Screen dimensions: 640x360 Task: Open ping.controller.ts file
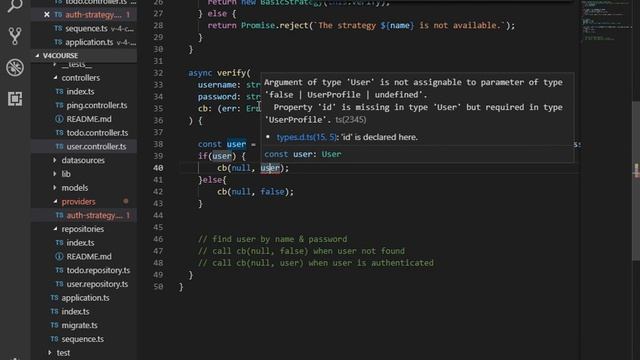click(x=97, y=105)
